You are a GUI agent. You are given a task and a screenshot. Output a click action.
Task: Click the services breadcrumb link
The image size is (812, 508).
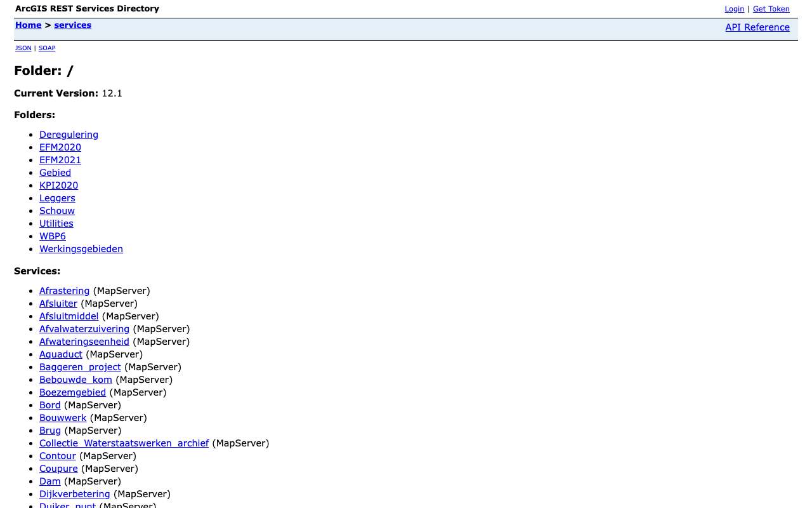coord(73,25)
